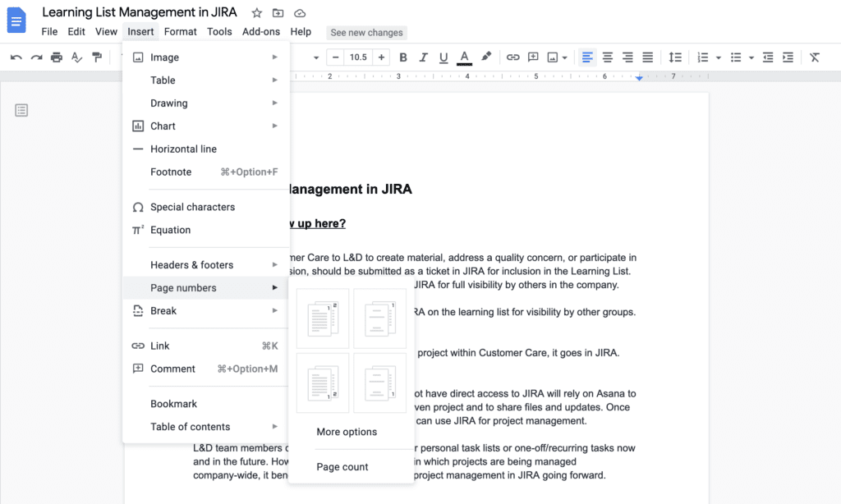Screen dimensions: 841x504
Task: Choose the first page number template thumbnail
Action: coord(322,318)
